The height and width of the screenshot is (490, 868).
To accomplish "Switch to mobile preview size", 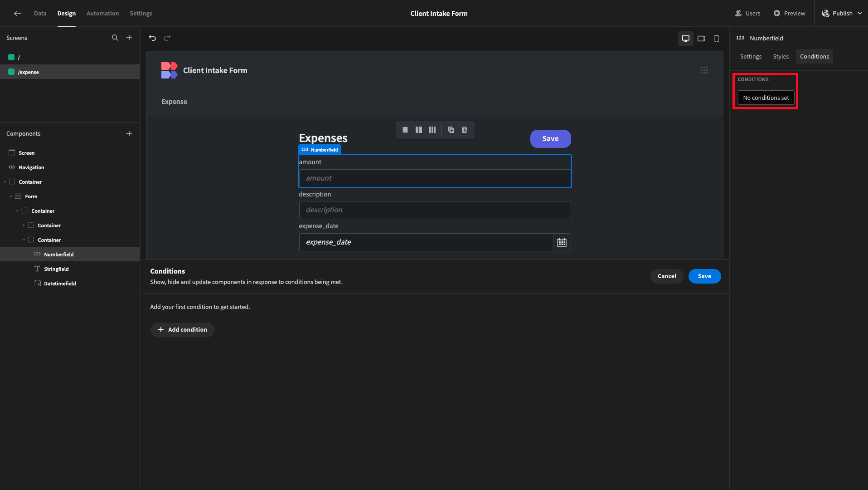I will click(717, 39).
